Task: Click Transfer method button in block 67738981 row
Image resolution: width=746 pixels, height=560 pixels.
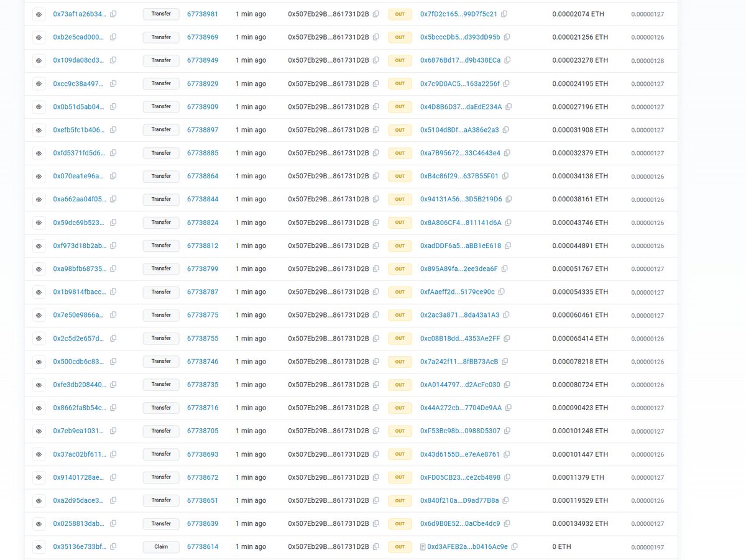Action: tap(161, 14)
